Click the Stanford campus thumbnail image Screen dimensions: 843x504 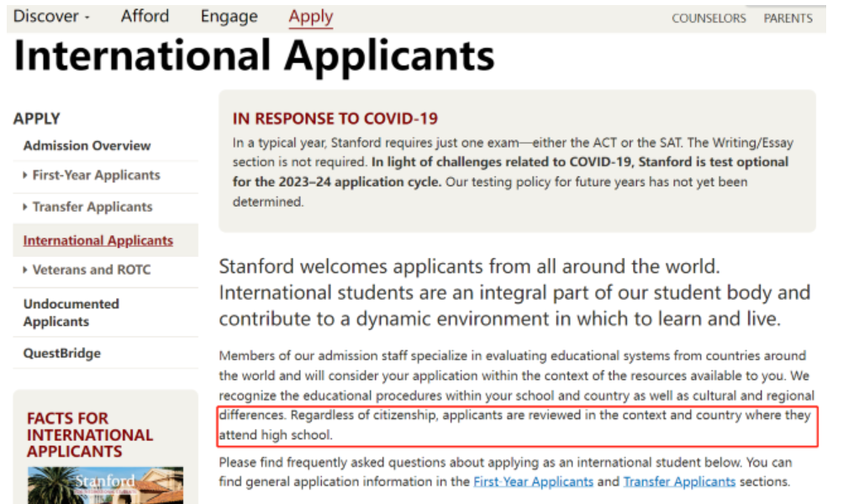(105, 485)
